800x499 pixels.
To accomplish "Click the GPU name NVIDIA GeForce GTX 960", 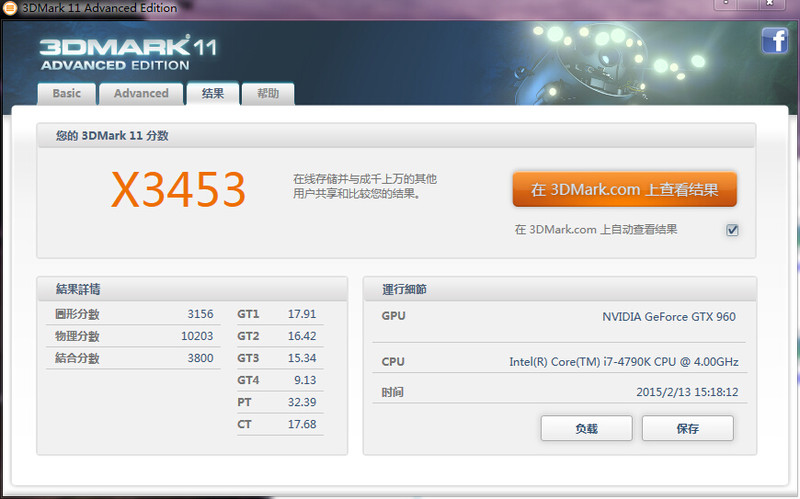I will 669,317.
